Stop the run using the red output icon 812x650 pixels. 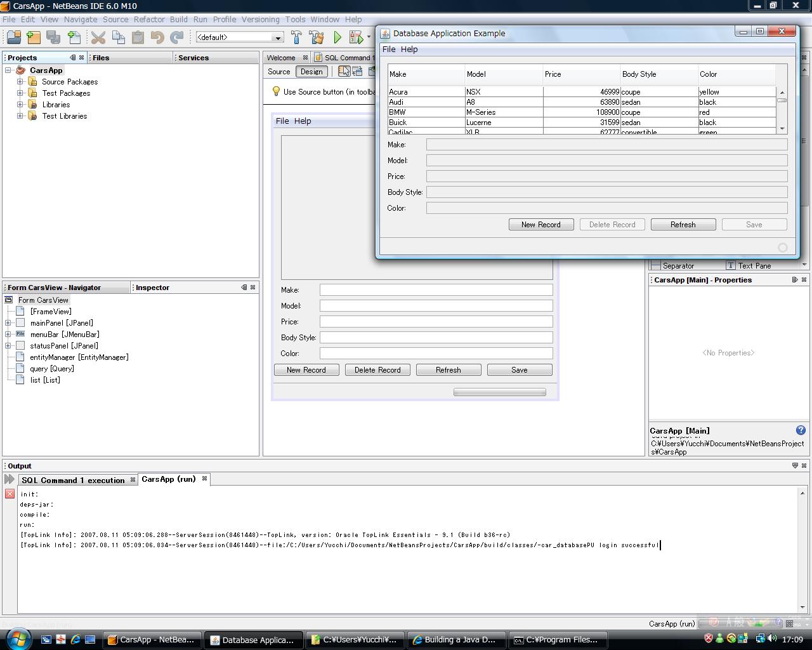(10, 494)
